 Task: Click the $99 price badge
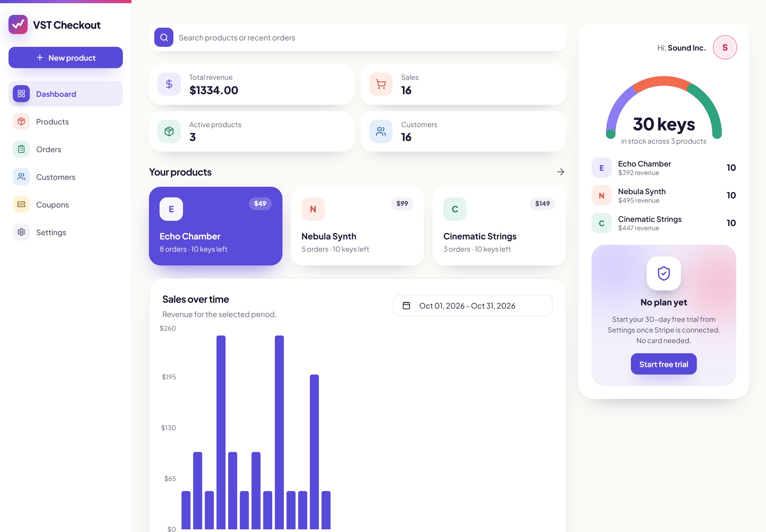[x=402, y=203]
